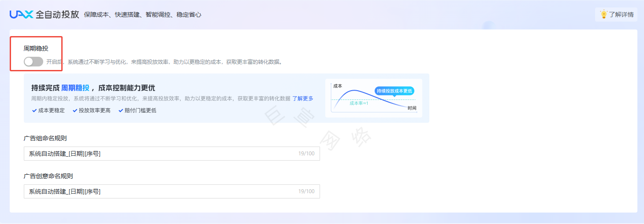The width and height of the screenshot is (644, 224).
Task: Open the 了解更多 link
Action: pyautogui.click(x=303, y=99)
